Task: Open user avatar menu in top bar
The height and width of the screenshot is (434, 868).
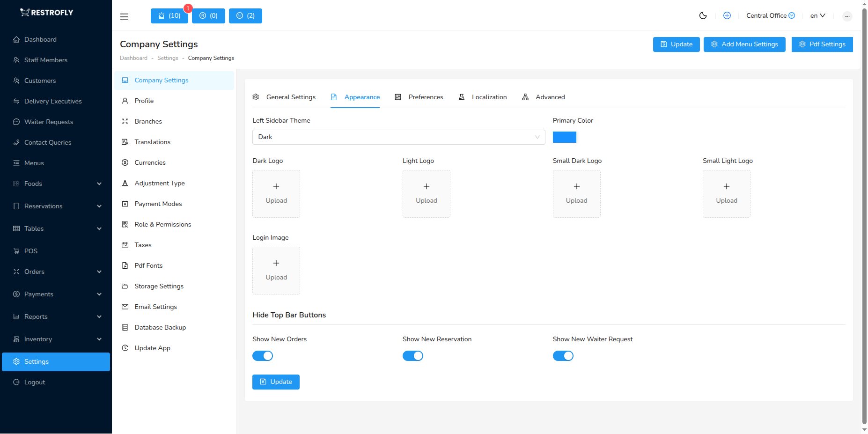Action: pos(847,16)
